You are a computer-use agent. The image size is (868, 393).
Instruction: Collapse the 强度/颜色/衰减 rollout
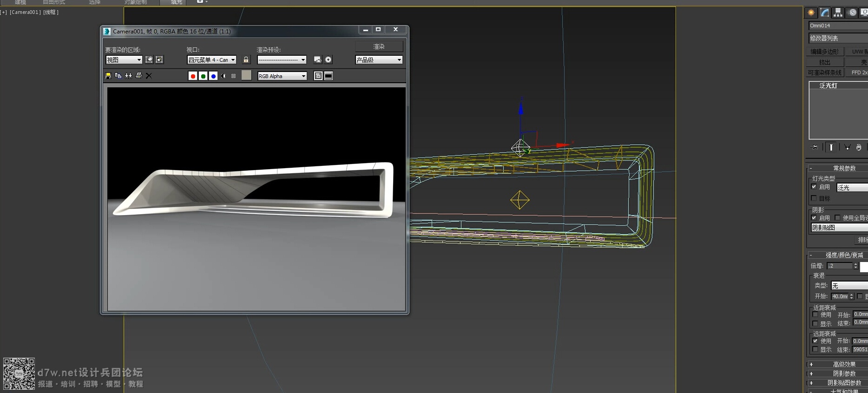click(838, 255)
